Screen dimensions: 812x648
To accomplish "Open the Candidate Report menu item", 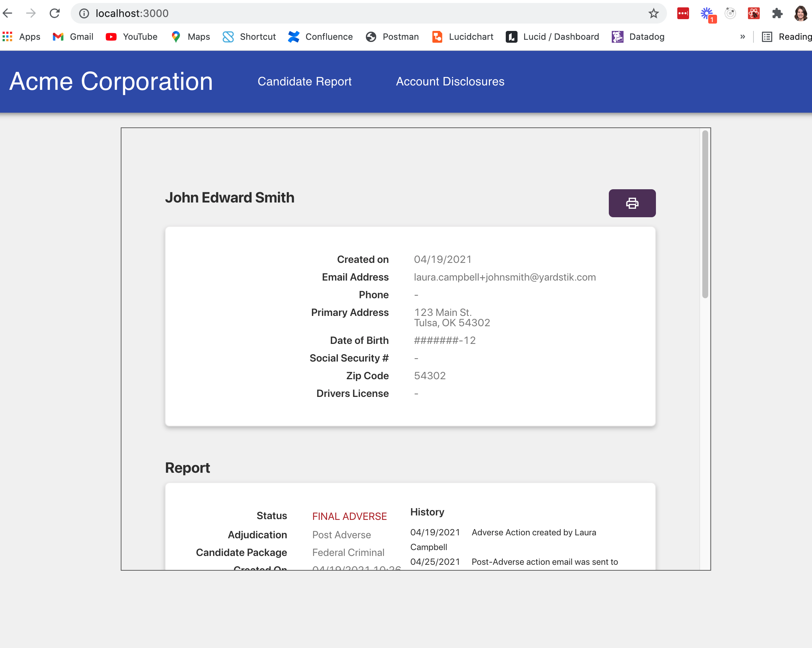I will (x=304, y=81).
